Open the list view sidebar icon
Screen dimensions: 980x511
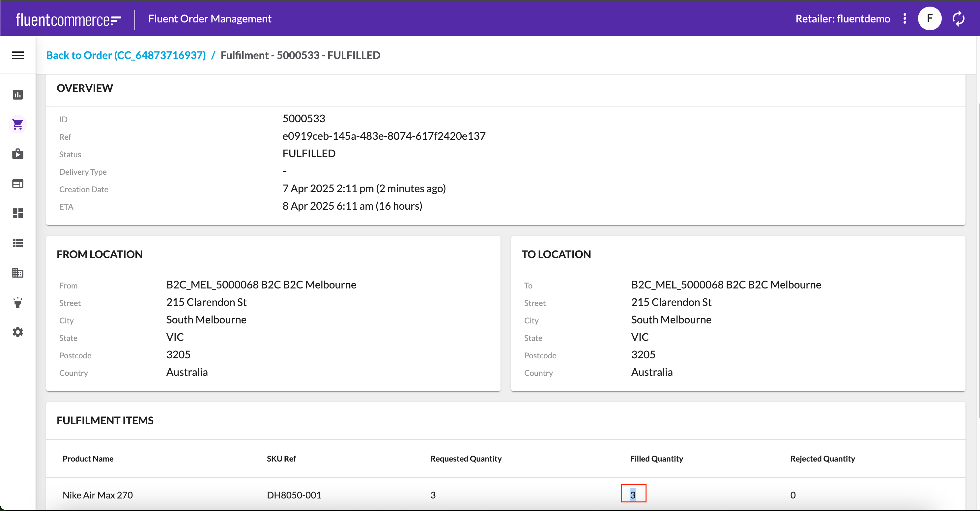17,243
